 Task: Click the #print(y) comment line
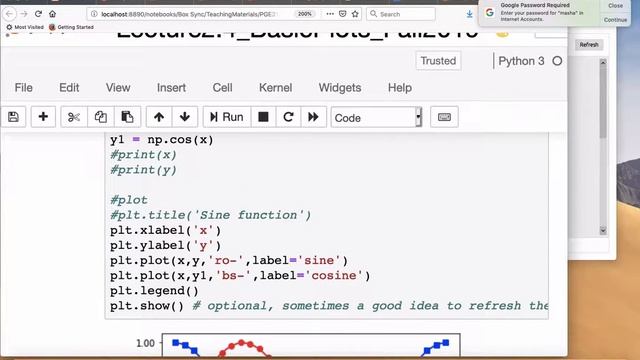pos(143,170)
